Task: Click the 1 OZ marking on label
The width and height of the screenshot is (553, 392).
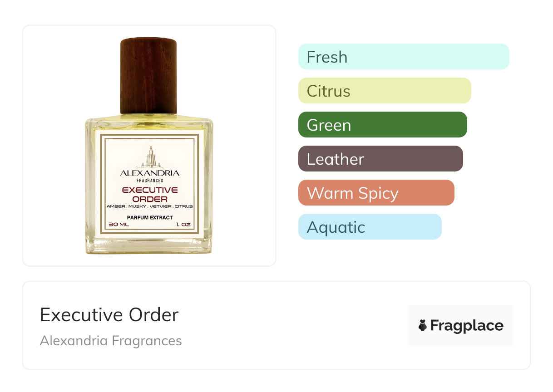Action: coord(183,225)
